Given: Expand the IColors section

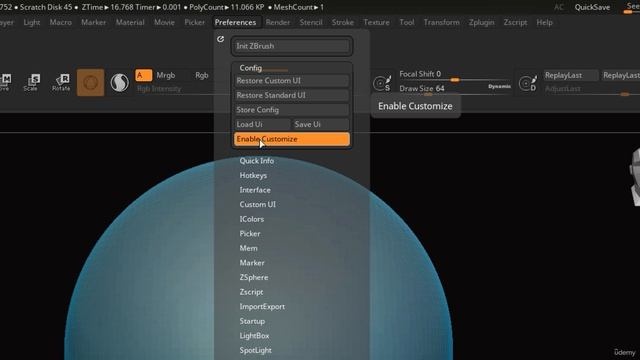Looking at the screenshot, I should (x=252, y=219).
